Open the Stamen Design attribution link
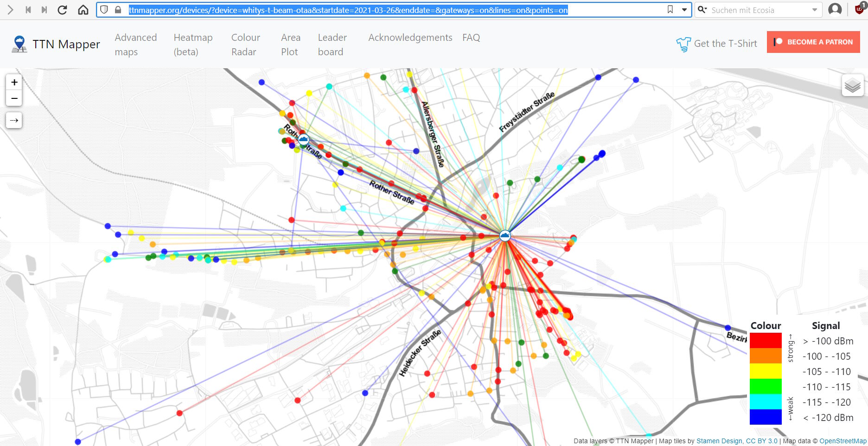The height and width of the screenshot is (446, 868). (719, 441)
